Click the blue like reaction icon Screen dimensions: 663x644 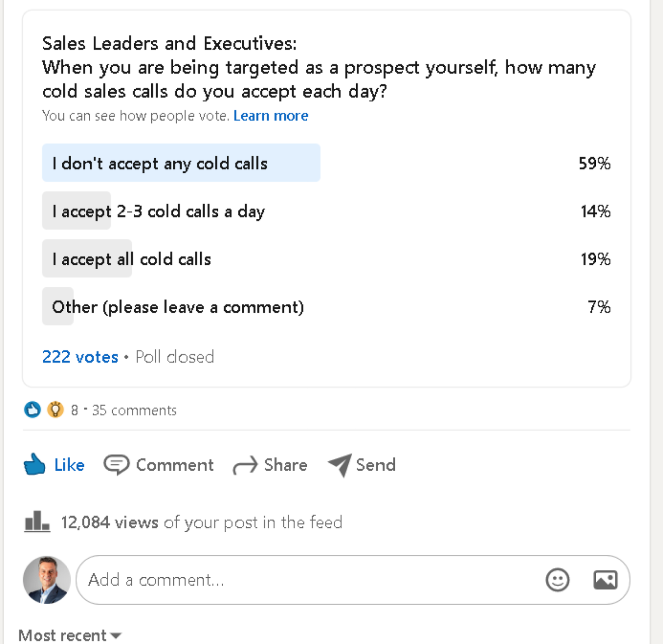coord(32,410)
